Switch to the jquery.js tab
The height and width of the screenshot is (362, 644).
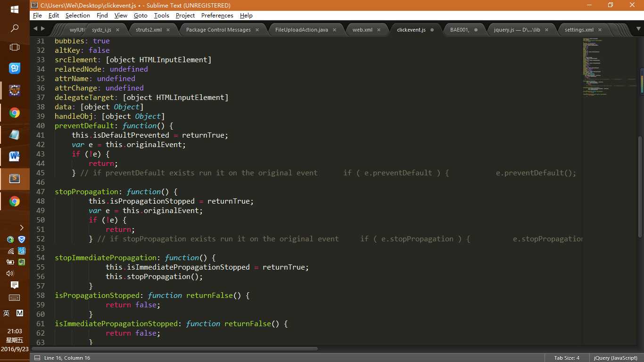[517, 30]
